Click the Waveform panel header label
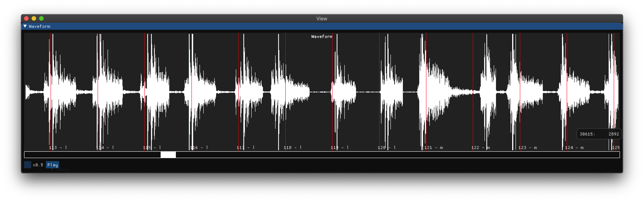Screen dimensions: 644x201 click(x=39, y=26)
